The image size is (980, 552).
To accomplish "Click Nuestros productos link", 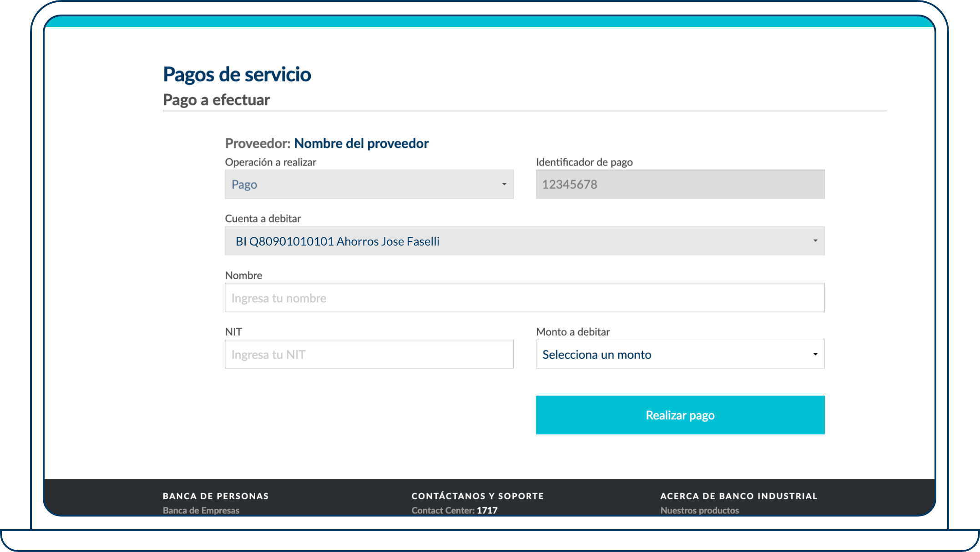I will click(x=700, y=510).
